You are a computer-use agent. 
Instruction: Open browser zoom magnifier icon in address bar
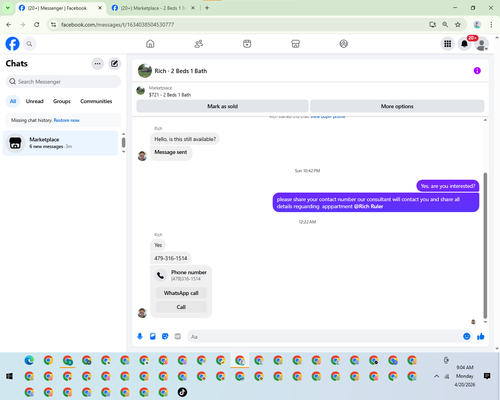pyautogui.click(x=445, y=24)
